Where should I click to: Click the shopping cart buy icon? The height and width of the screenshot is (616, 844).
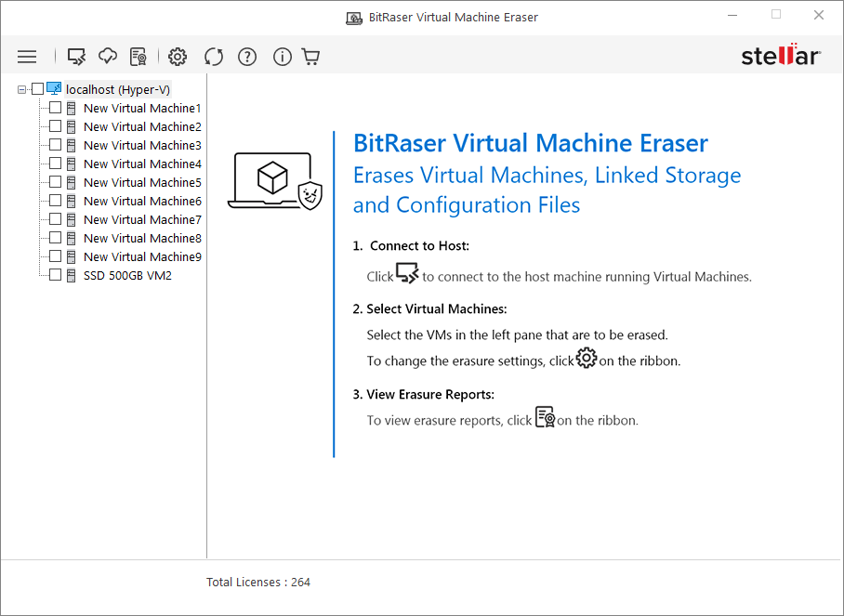(x=311, y=57)
